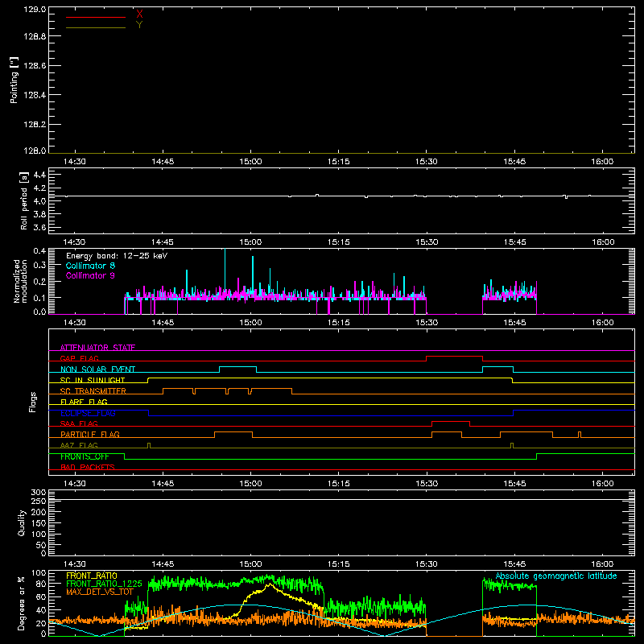Select the SC_TRANSMITTER flag label
644x644 pixels.
click(93, 391)
